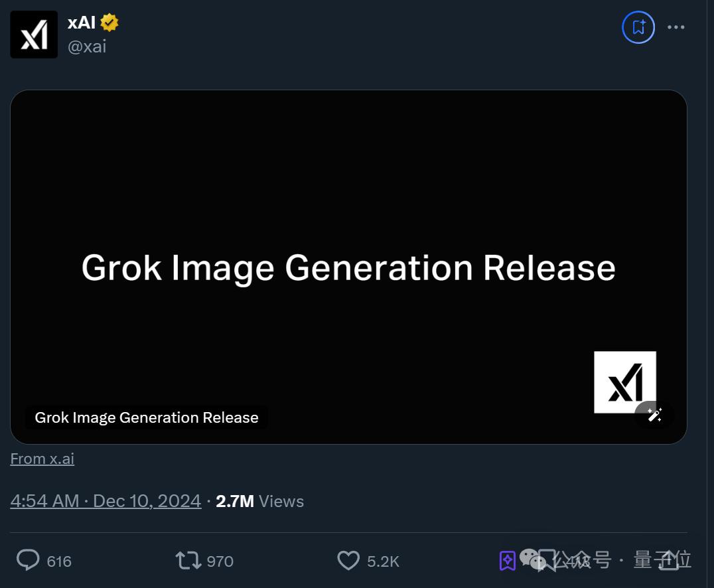
Task: Click the gold verified badge
Action: (x=109, y=23)
